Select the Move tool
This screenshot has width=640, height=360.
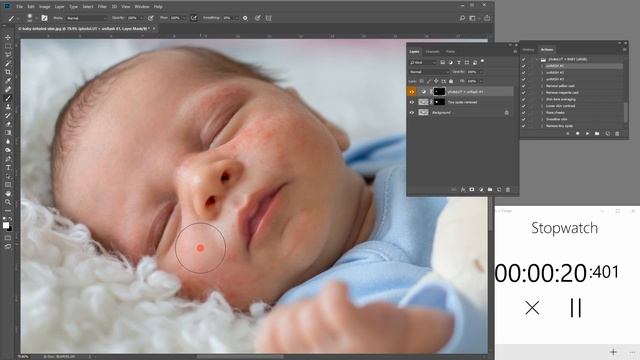point(8,38)
